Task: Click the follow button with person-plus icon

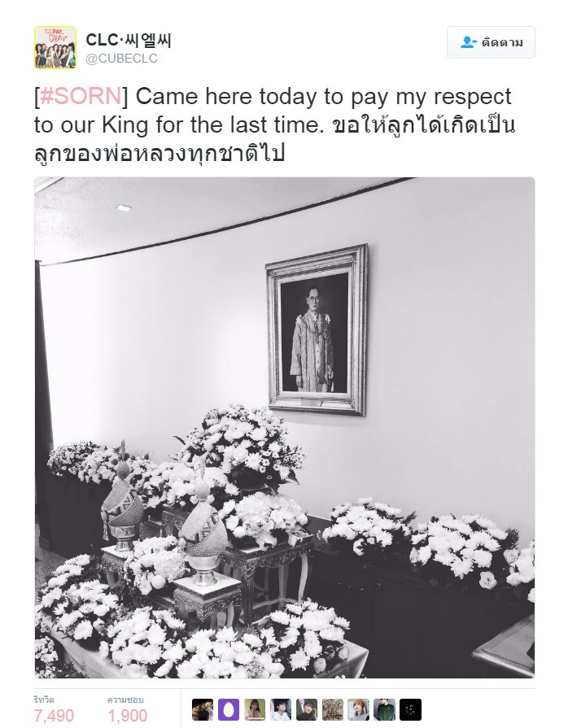Action: tap(491, 42)
